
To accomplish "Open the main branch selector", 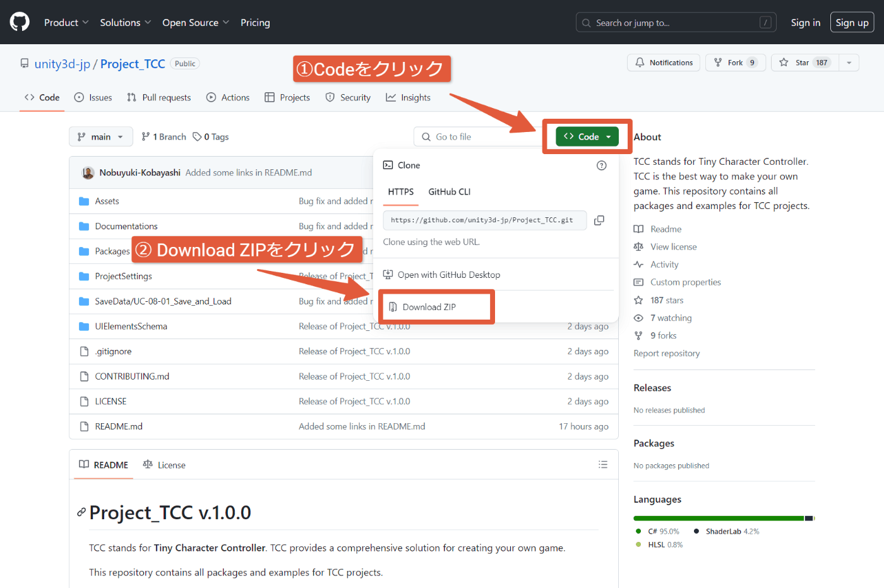I will tap(101, 136).
